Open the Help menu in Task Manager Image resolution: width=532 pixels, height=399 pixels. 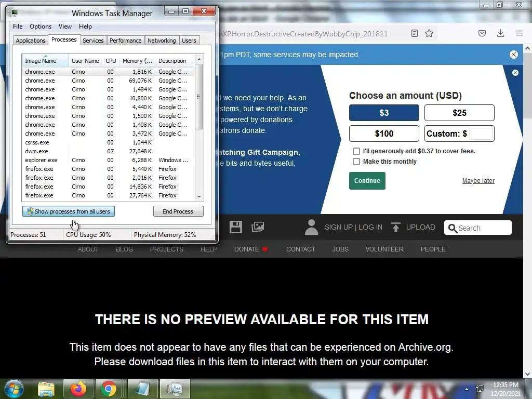coord(85,26)
